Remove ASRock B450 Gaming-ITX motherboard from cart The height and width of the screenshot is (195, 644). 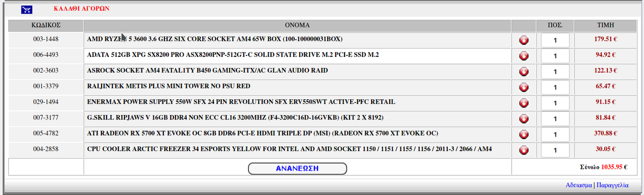pyautogui.click(x=524, y=72)
